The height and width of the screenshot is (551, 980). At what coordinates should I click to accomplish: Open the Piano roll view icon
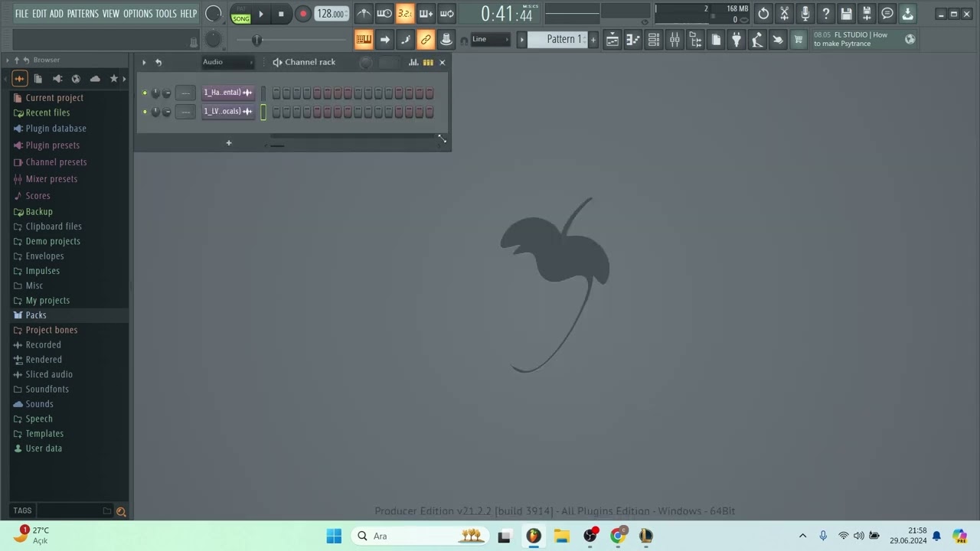click(633, 40)
